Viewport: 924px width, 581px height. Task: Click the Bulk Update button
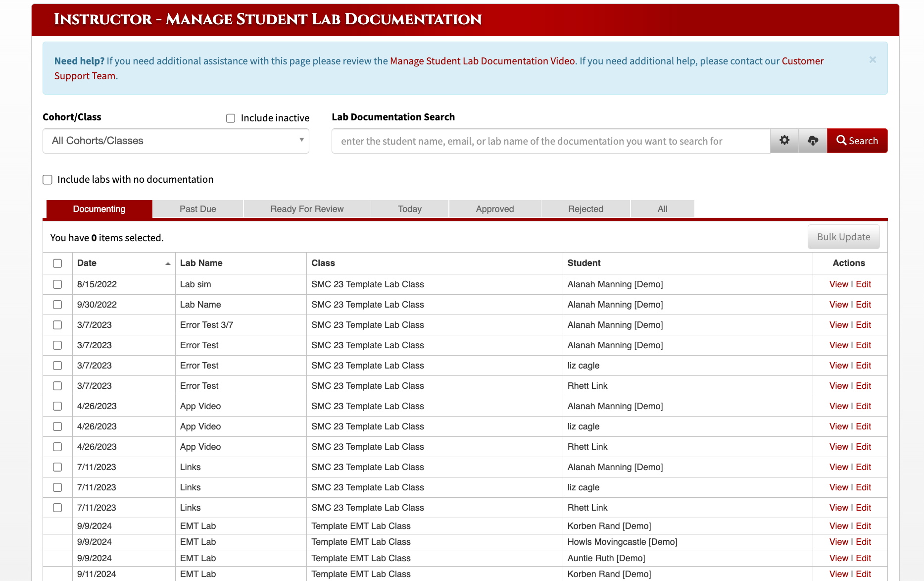click(843, 237)
